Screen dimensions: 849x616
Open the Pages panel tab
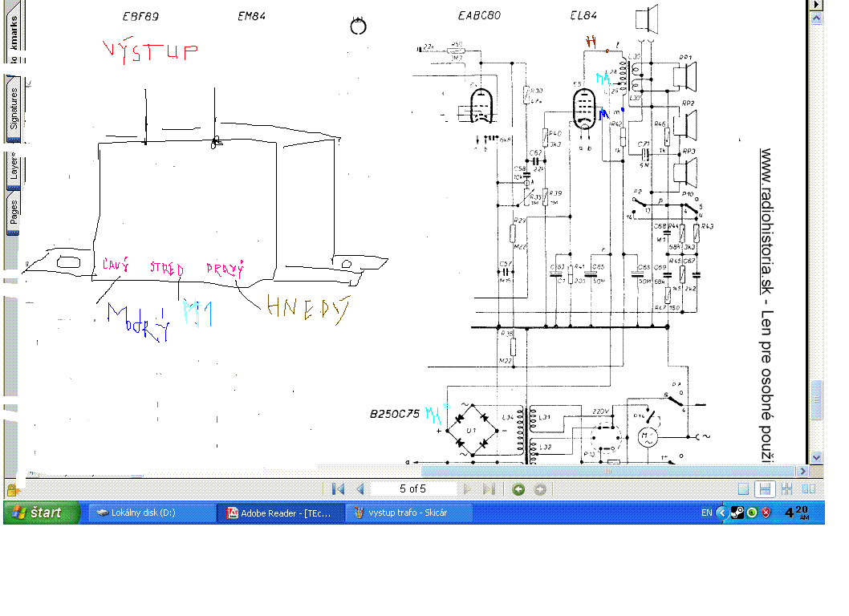(x=13, y=213)
